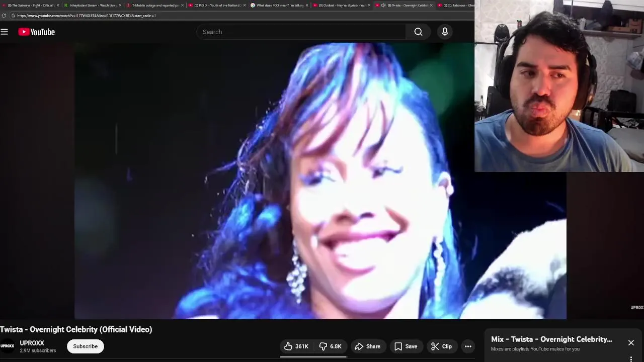
Task: Close the T-Mobile outage tab
Action: click(x=183, y=5)
